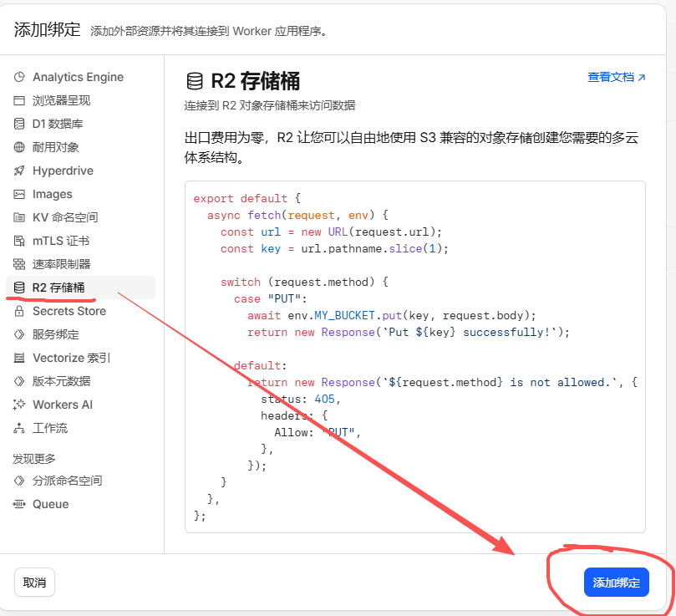Screen dimensions: 676x616
Task: Click the Hyperdrive rocket icon
Action: coord(19,171)
